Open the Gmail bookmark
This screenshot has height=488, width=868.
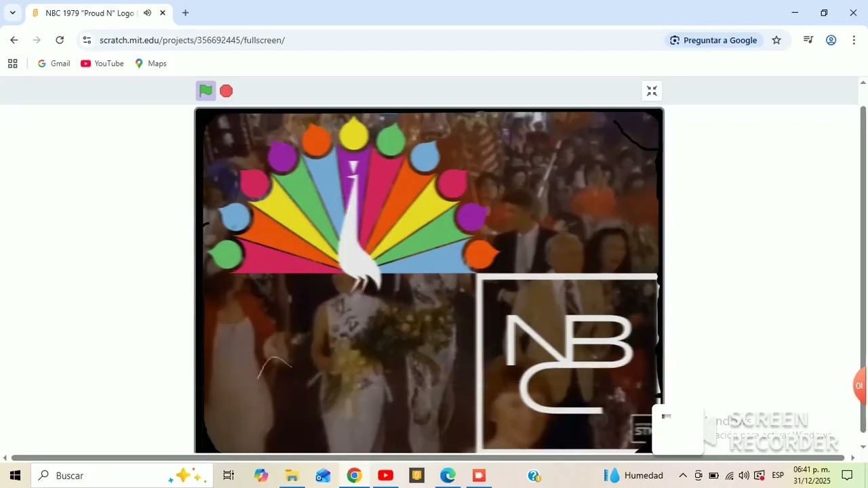pos(54,64)
